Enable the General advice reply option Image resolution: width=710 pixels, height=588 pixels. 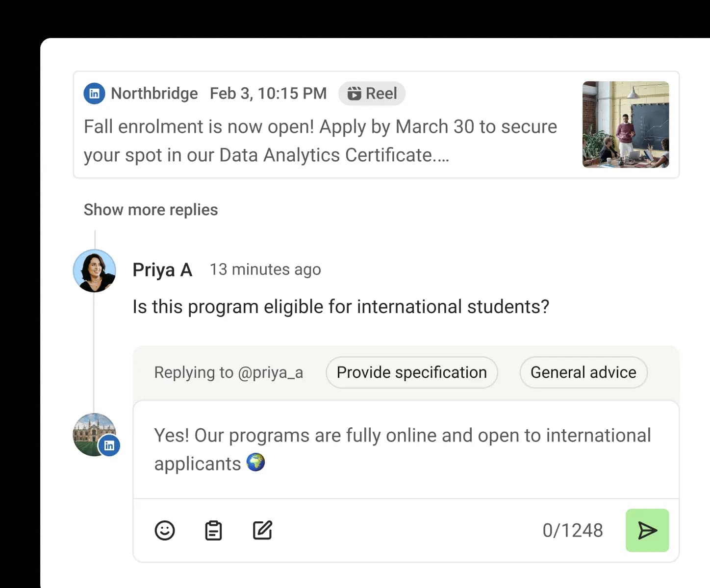coord(583,372)
